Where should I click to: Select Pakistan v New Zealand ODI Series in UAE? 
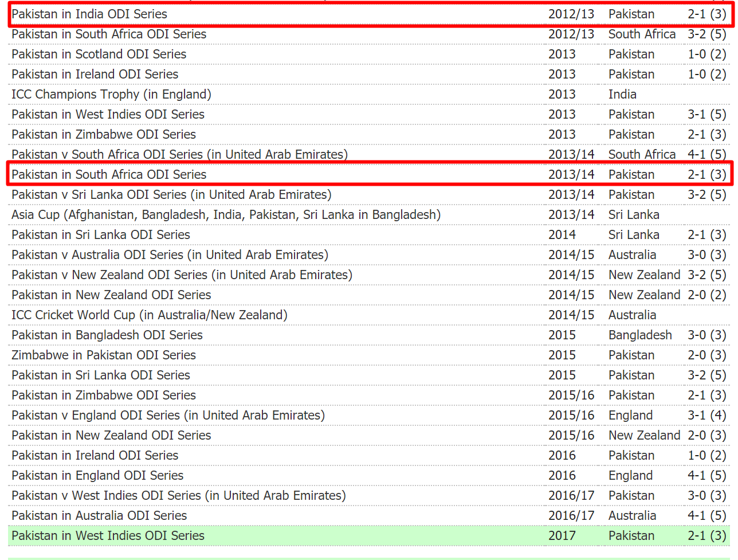pyautogui.click(x=182, y=275)
